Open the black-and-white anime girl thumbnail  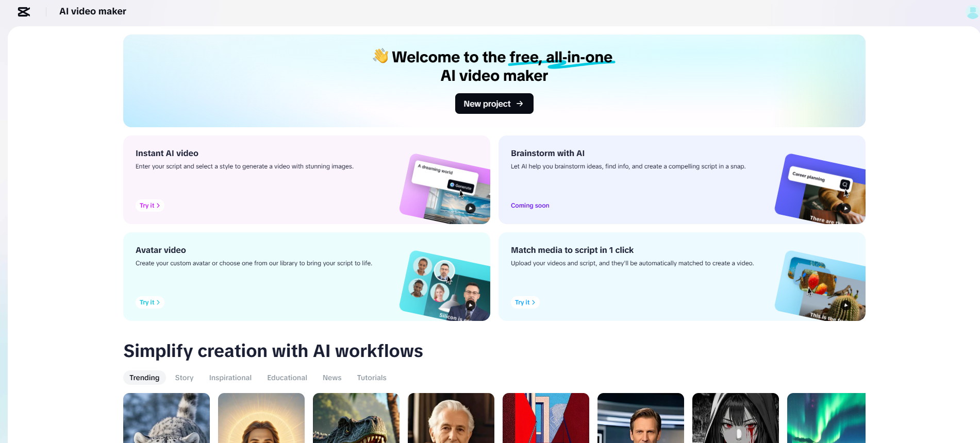tap(736, 418)
